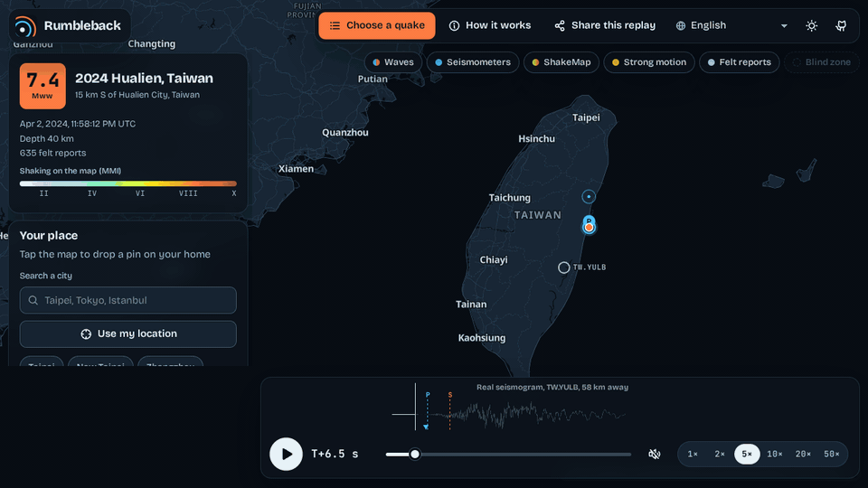Open How it works info

pos(490,25)
